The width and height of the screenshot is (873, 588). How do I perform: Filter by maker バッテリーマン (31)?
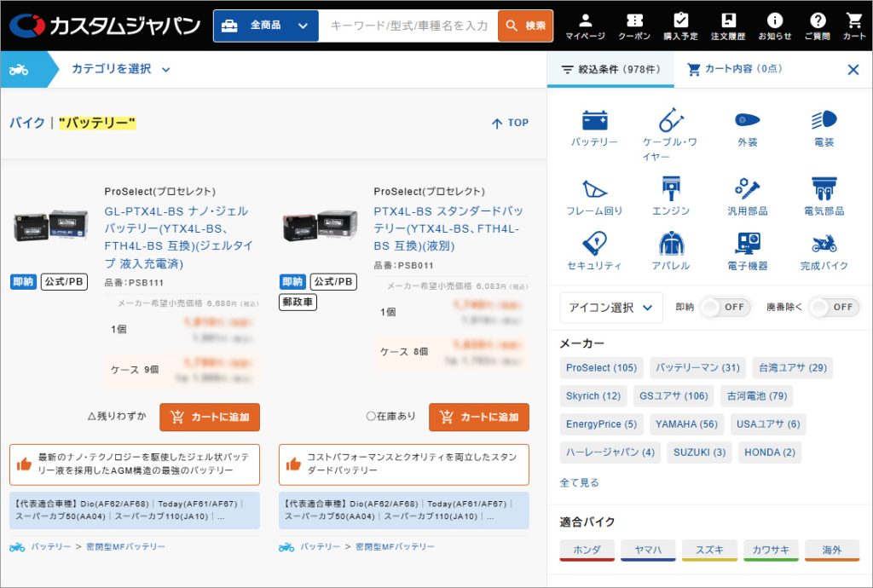click(x=697, y=367)
